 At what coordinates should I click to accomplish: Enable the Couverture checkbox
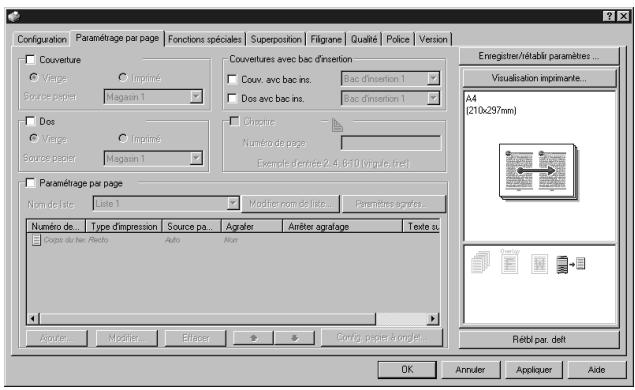click(30, 60)
